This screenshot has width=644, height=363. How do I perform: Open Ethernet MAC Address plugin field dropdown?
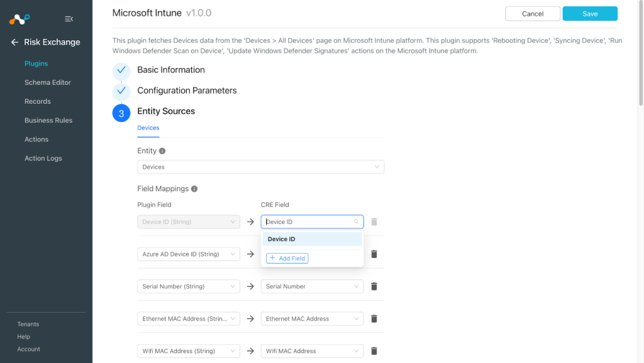[x=189, y=319]
